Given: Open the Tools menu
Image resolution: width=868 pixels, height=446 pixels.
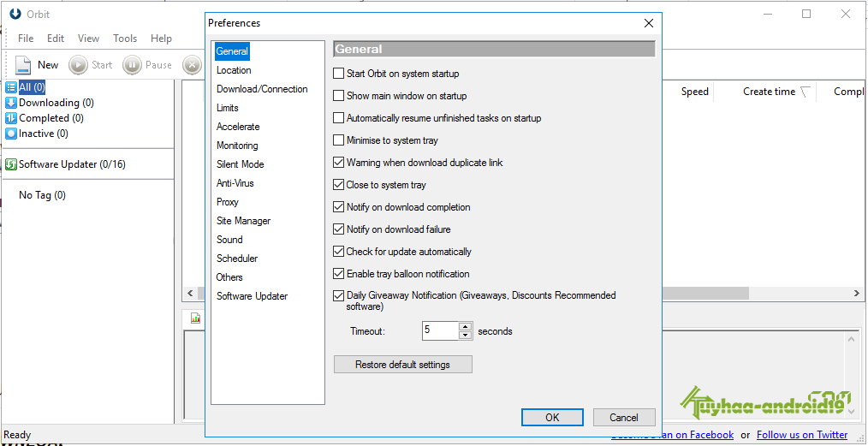Looking at the screenshot, I should (125, 39).
